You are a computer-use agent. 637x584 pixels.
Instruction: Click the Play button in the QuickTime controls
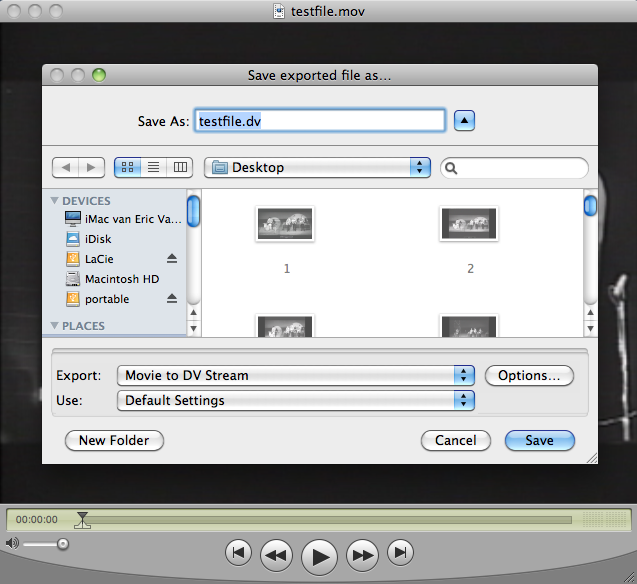click(x=319, y=557)
